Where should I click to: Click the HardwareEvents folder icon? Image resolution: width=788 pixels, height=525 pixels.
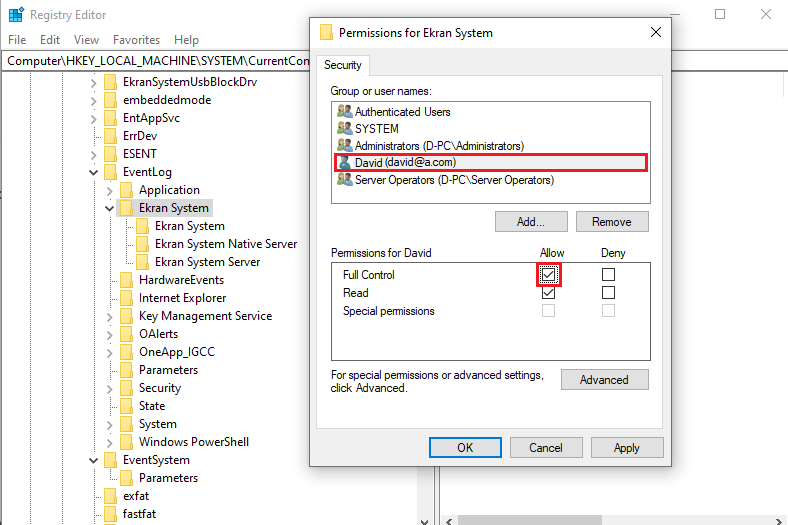click(126, 280)
